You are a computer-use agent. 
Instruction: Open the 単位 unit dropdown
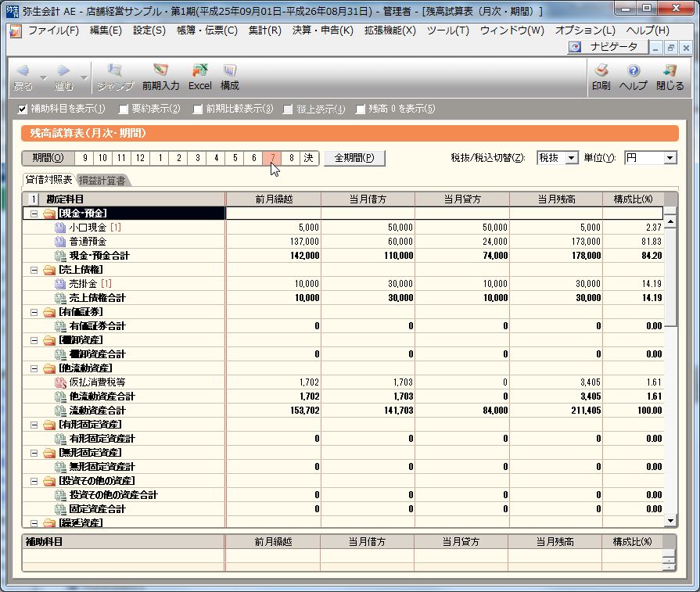[x=669, y=158]
